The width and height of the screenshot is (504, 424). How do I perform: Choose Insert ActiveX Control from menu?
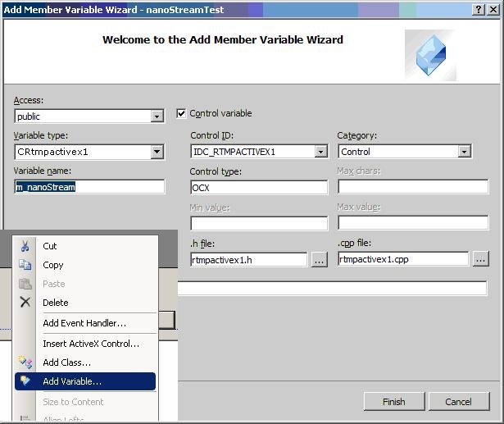pos(91,344)
